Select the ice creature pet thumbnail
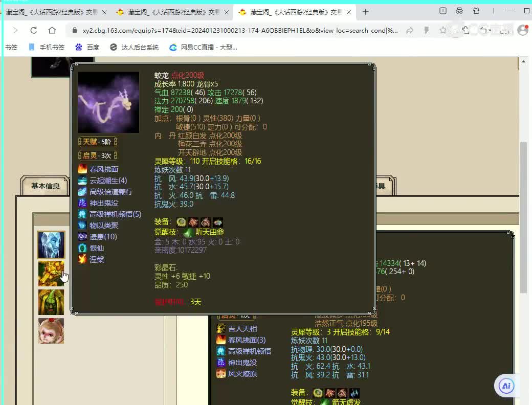This screenshot has height=405, width=532. 51,245
